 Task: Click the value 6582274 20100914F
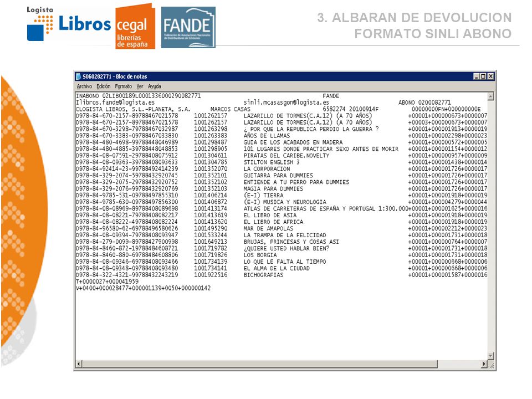point(350,109)
